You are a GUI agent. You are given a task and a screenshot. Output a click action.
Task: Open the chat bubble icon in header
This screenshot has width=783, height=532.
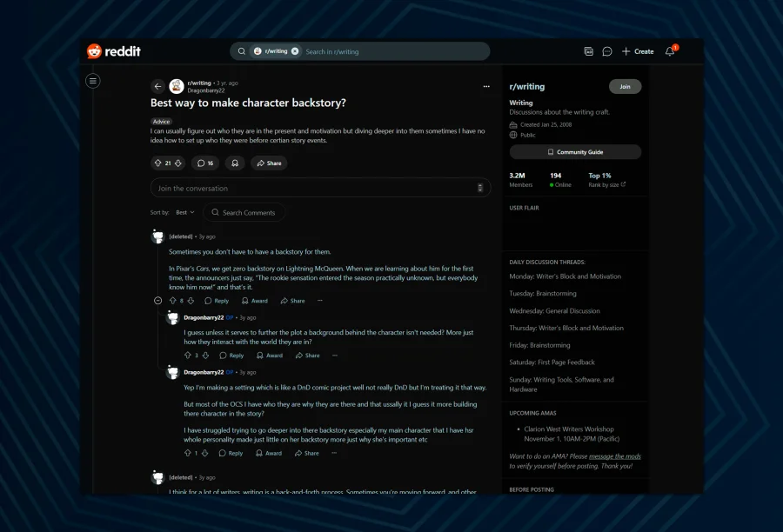[607, 51]
